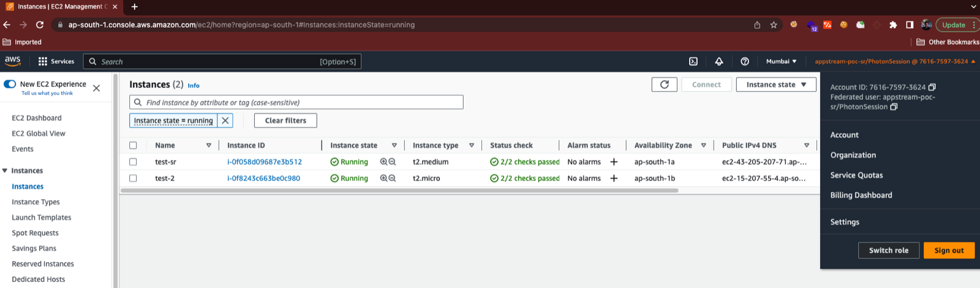Select the test-sr instance checkbox
Image resolution: width=980 pixels, height=288 pixels.
tap(133, 162)
